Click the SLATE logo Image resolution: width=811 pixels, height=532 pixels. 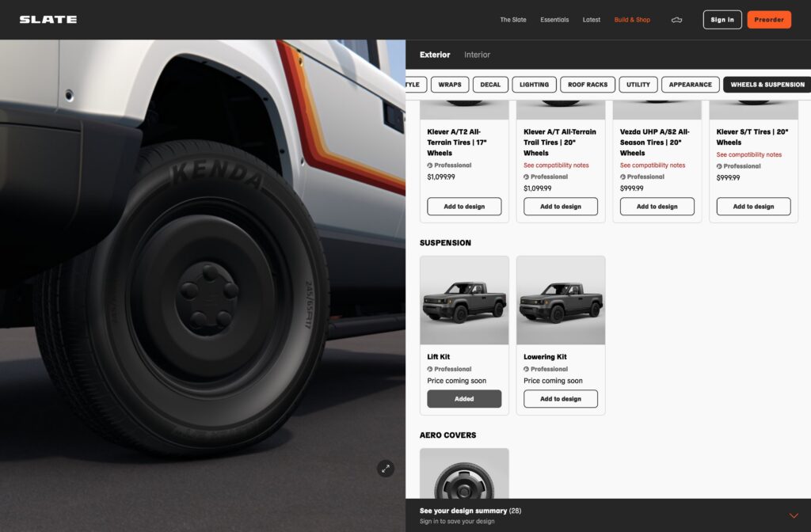(x=48, y=20)
